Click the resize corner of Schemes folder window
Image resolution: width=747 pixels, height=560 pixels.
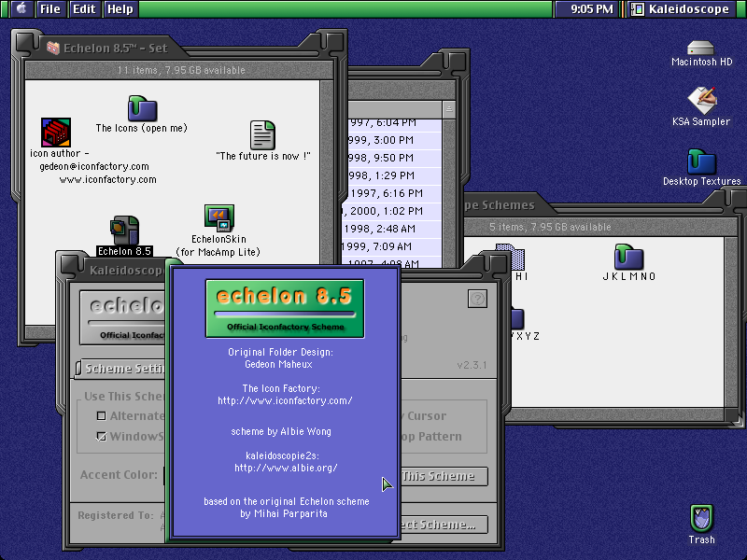point(737,419)
